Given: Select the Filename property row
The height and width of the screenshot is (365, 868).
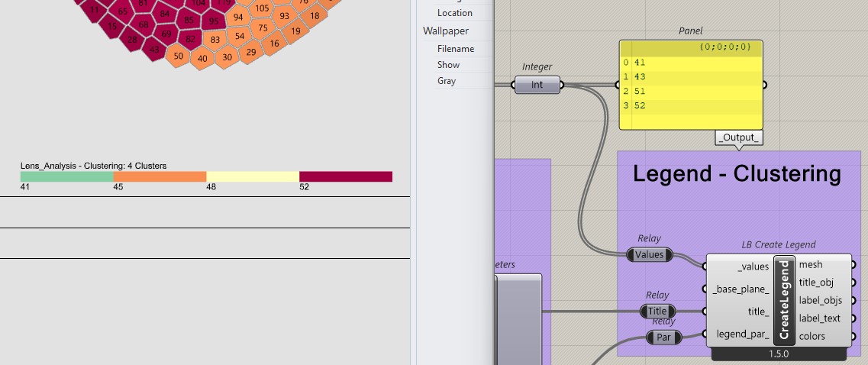Looking at the screenshot, I should point(456,49).
